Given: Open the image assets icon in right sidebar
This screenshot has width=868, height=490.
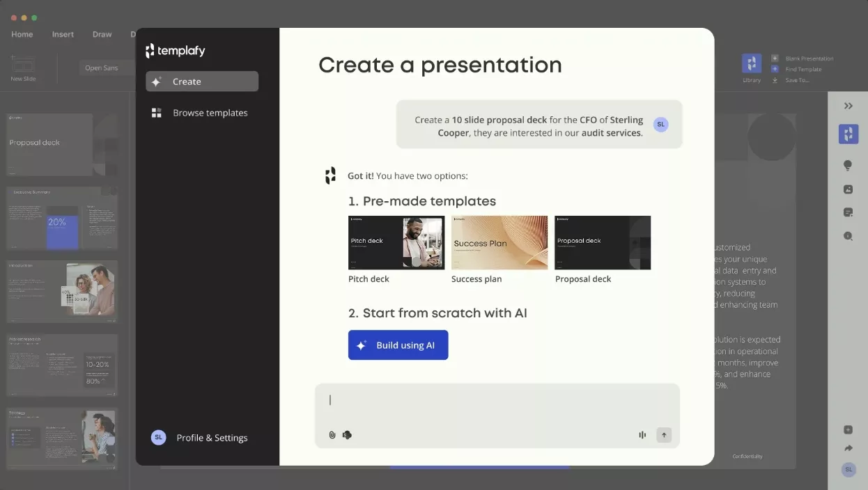Looking at the screenshot, I should (848, 189).
